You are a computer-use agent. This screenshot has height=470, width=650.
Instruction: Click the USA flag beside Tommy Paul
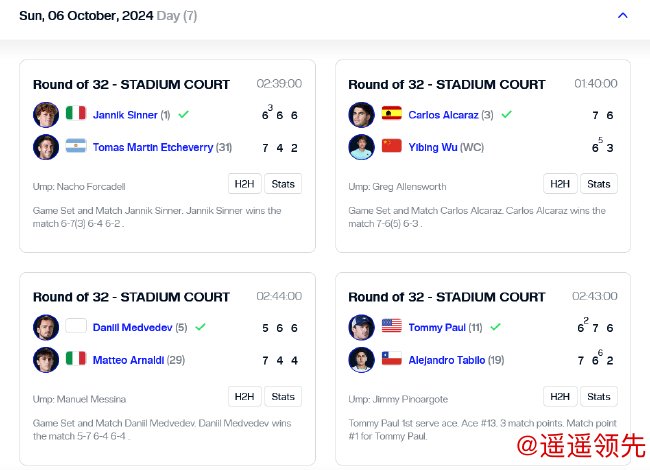pos(392,326)
